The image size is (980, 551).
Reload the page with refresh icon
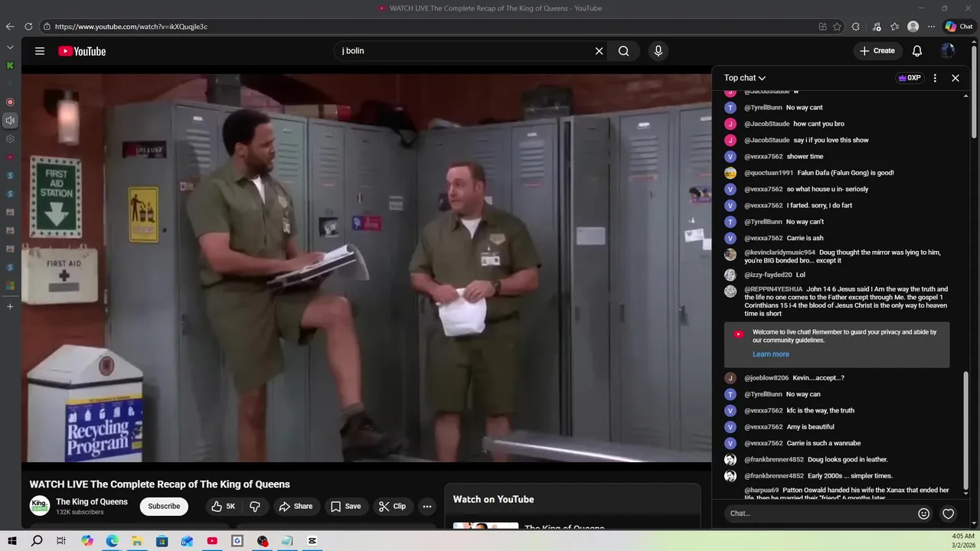(28, 27)
